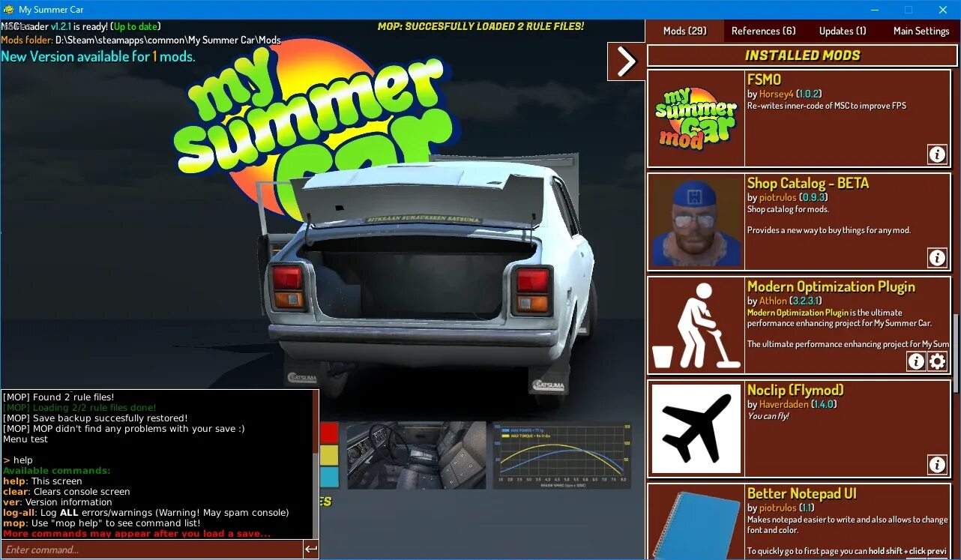
Task: Open info for Noclip (Flymod)
Action: (937, 465)
